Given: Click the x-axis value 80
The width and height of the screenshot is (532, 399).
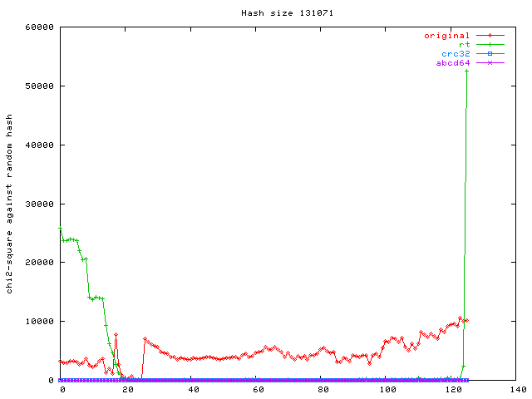Looking at the screenshot, I should [323, 390].
